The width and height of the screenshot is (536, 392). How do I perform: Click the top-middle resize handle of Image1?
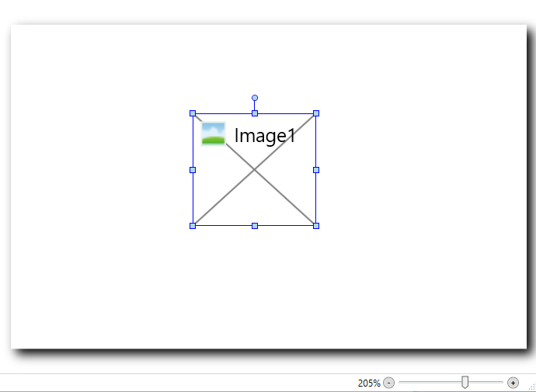(x=255, y=113)
